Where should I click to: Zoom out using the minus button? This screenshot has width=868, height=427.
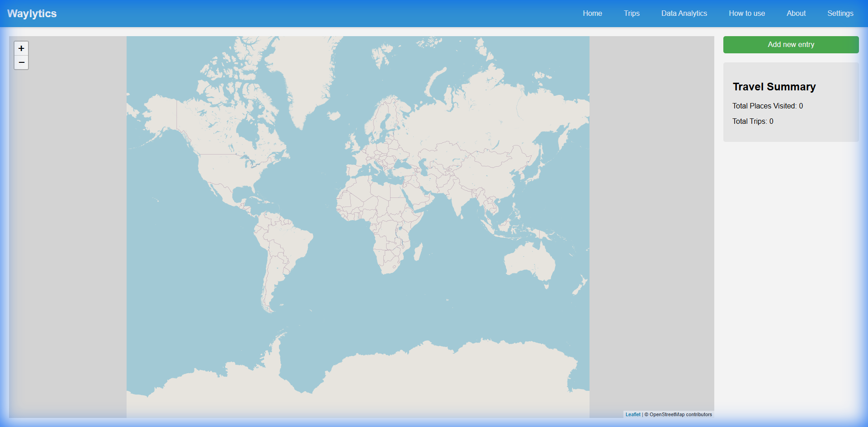(x=21, y=62)
